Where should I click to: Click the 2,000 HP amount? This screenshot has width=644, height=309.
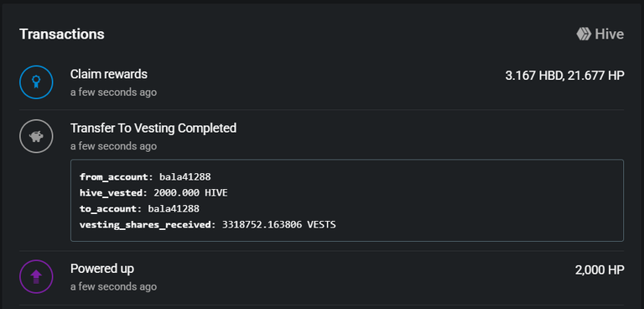click(x=600, y=270)
